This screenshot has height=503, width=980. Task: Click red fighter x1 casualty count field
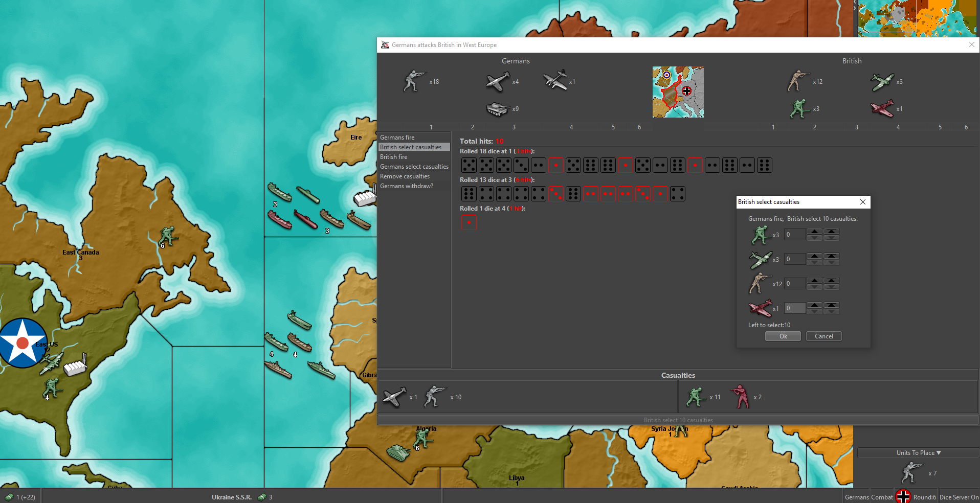795,308
